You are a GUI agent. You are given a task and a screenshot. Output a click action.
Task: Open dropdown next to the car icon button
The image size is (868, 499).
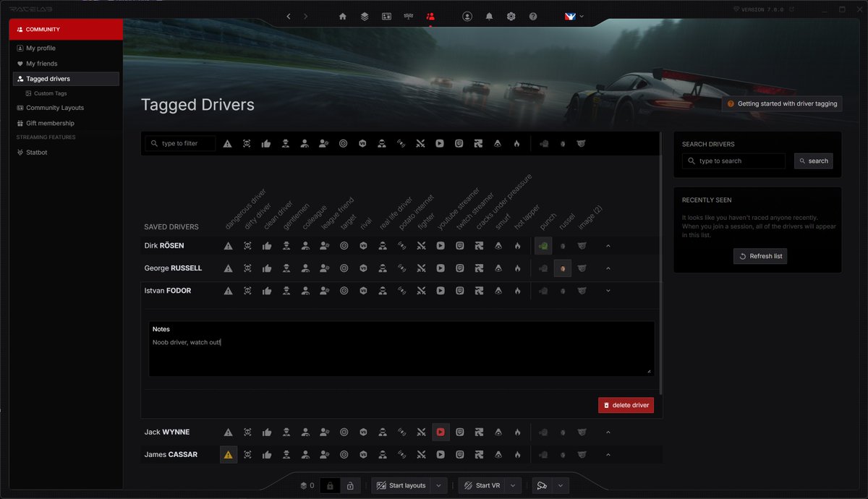coord(561,486)
